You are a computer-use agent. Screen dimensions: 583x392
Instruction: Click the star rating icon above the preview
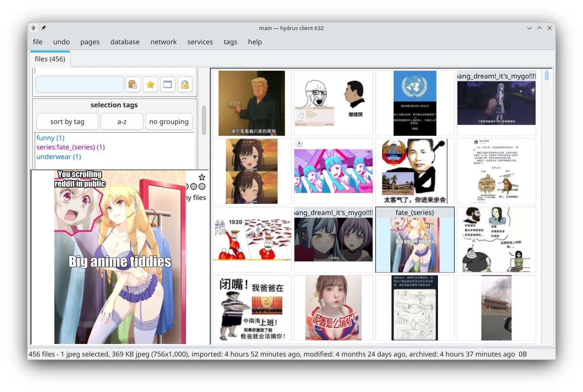[x=201, y=177]
